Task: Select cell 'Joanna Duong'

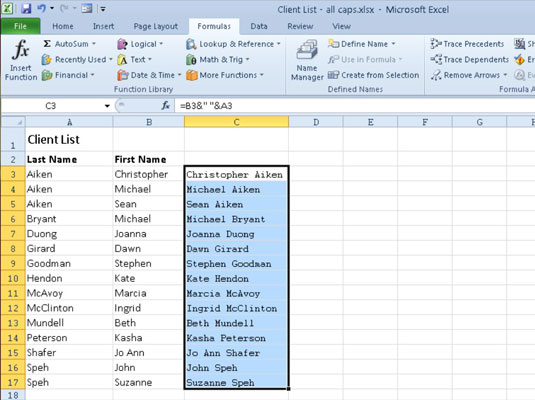Action: pos(236,234)
